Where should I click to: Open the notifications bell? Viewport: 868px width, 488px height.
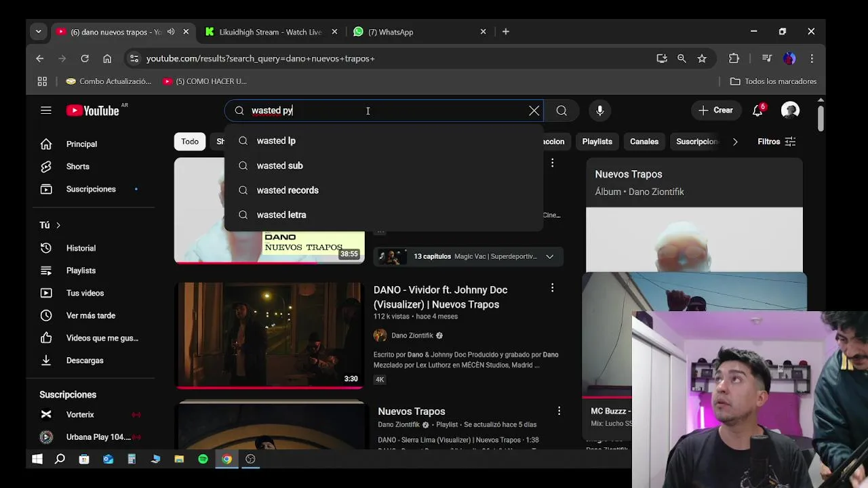(757, 110)
